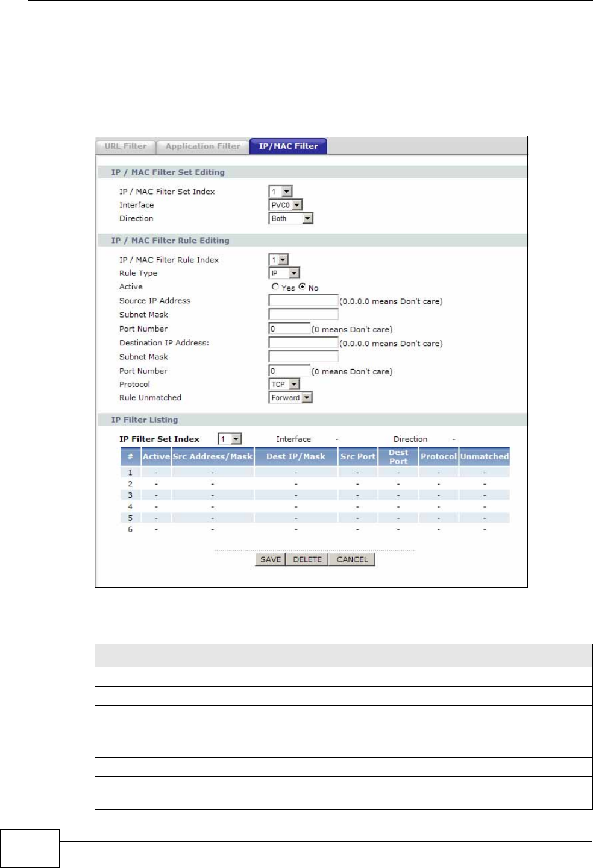Expand the Rule Type dropdown
The height and width of the screenshot is (868, 593).
tap(284, 273)
